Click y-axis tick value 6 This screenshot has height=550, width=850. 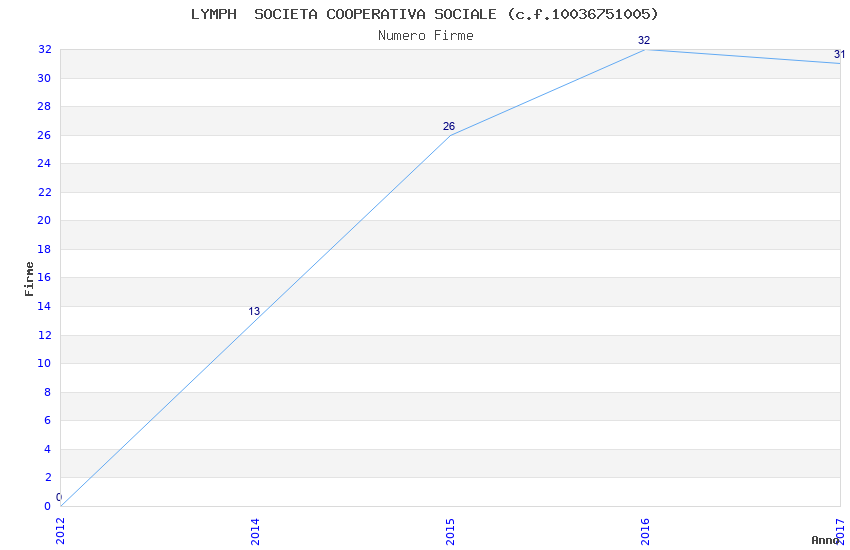coord(48,420)
